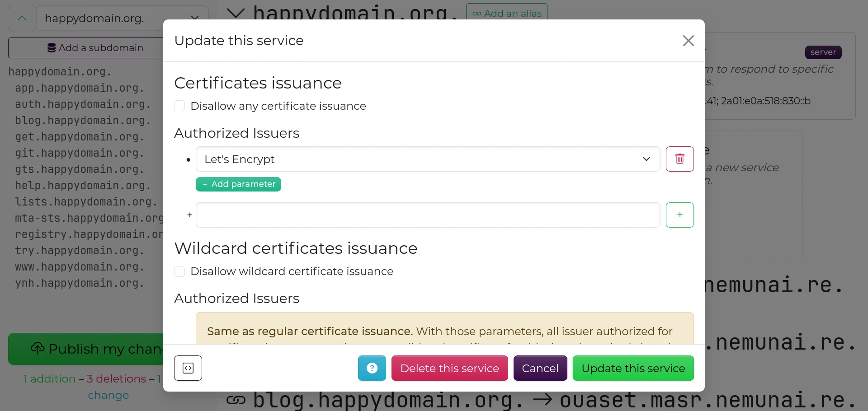This screenshot has width=868, height=411.
Task: Click the green plus icon to add issuer
Action: pyautogui.click(x=679, y=215)
